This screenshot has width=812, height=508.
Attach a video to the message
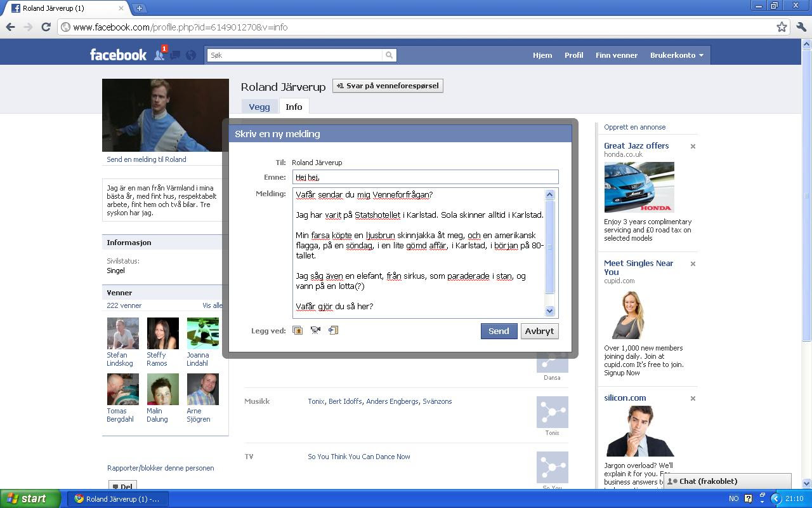click(x=315, y=330)
